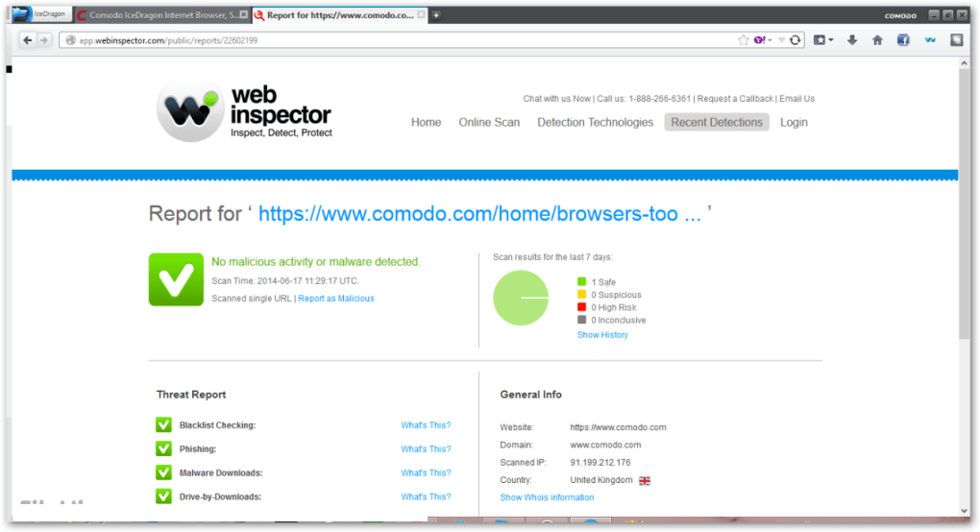
Task: Open the bookmarks menu icon
Action: coord(820,40)
